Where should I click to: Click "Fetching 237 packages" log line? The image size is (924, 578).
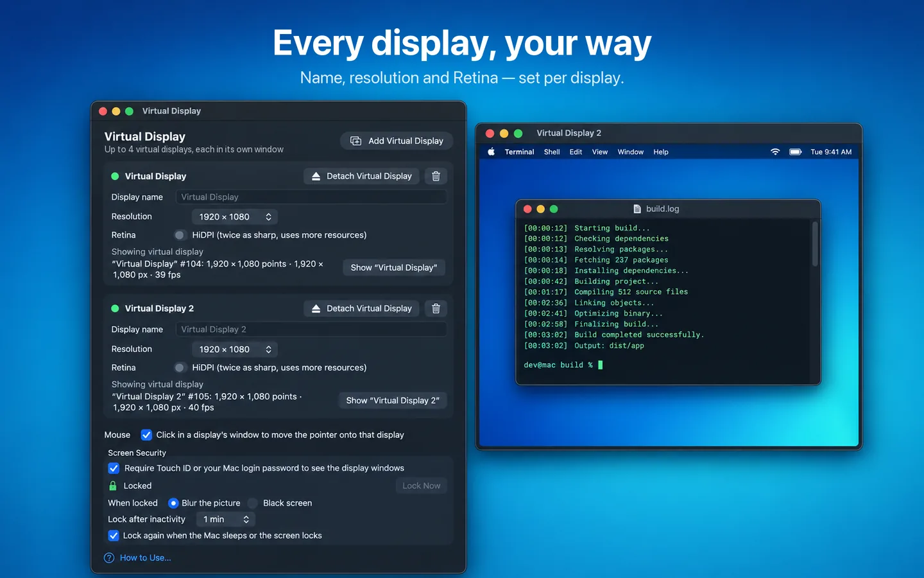click(x=596, y=260)
